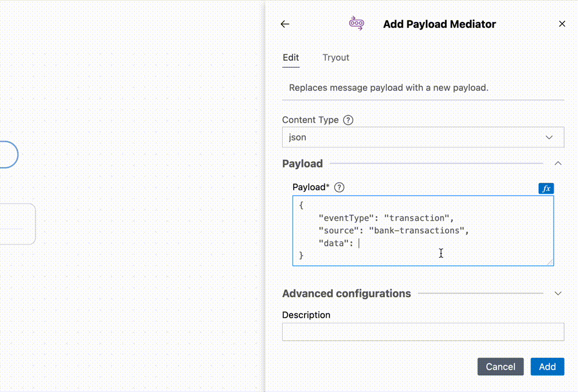
Task: Cancel the payload mediator configuration
Action: click(500, 367)
